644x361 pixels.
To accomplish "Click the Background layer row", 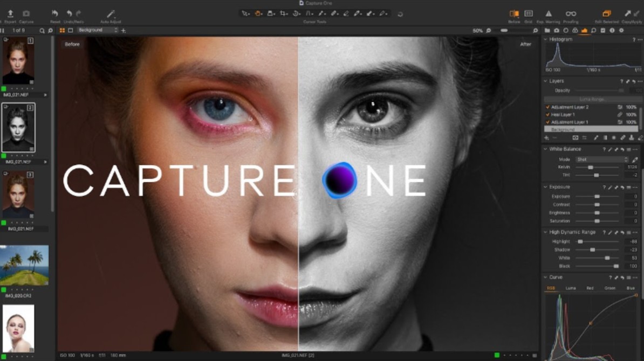I will pyautogui.click(x=591, y=130).
